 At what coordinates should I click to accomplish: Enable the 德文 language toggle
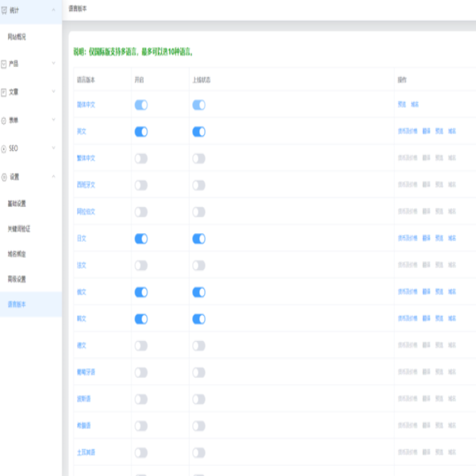click(x=141, y=346)
